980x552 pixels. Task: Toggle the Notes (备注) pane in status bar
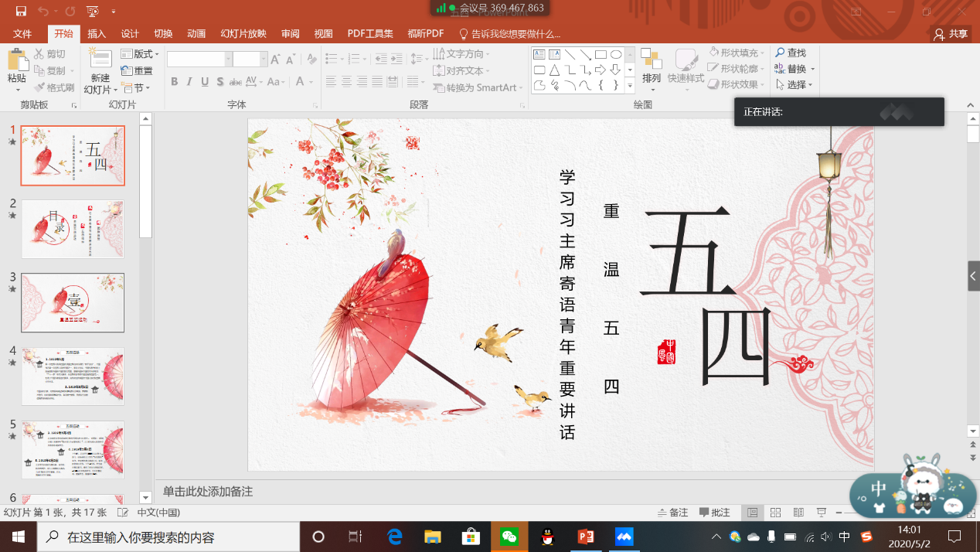tap(672, 513)
